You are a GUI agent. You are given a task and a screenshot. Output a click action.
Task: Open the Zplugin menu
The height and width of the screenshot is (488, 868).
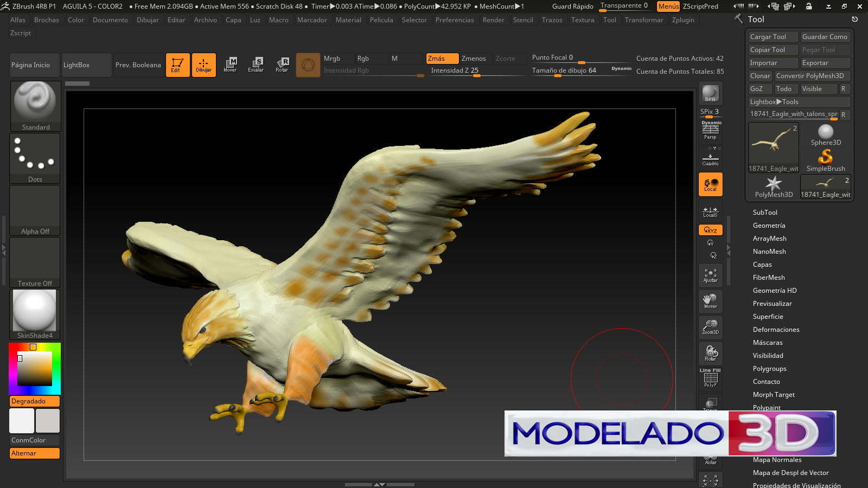[683, 20]
